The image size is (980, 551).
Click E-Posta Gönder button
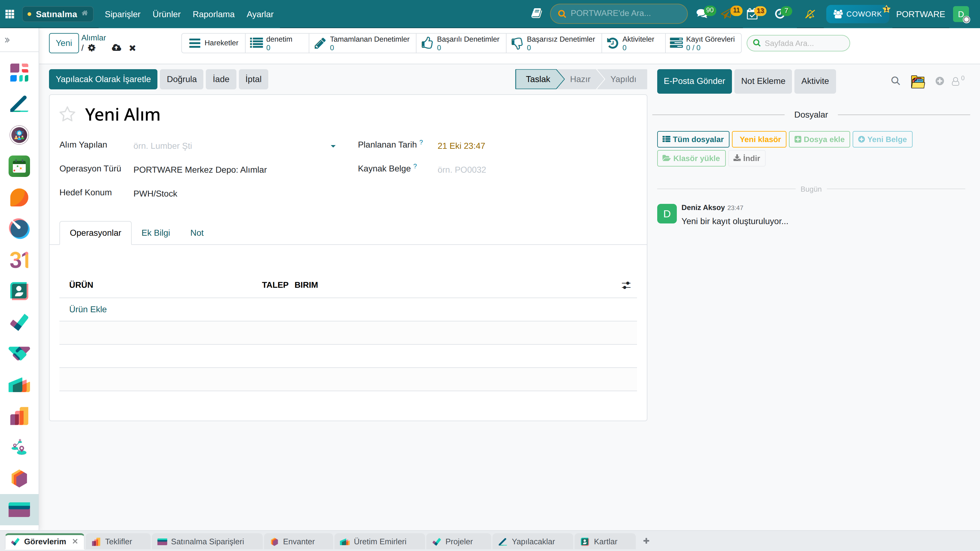point(694,81)
